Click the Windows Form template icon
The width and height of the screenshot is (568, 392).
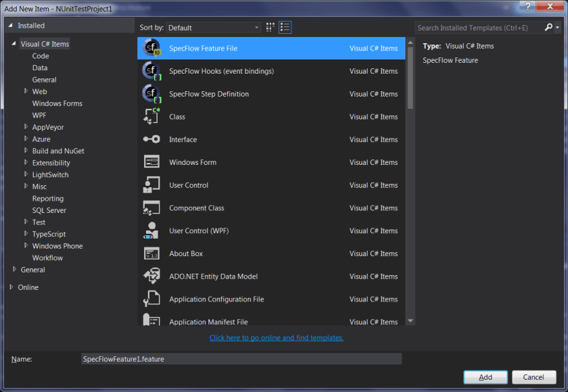(152, 162)
